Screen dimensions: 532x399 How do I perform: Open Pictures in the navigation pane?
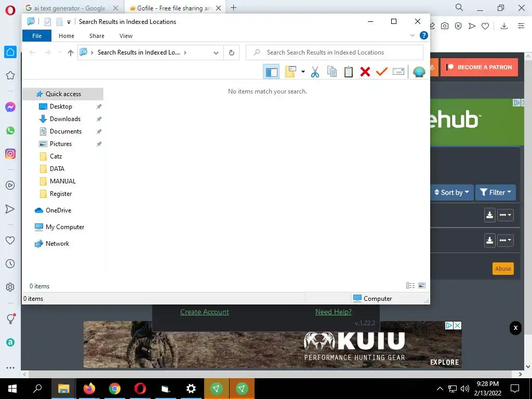[60, 144]
